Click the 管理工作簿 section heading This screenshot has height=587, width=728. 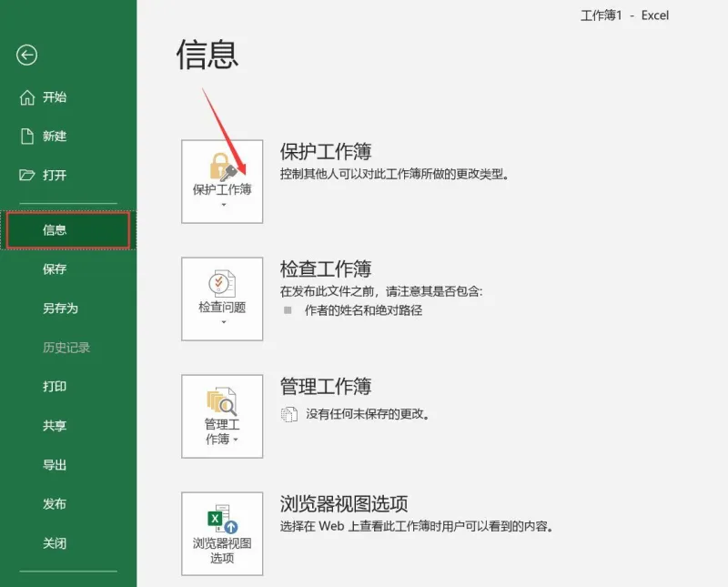tap(326, 387)
